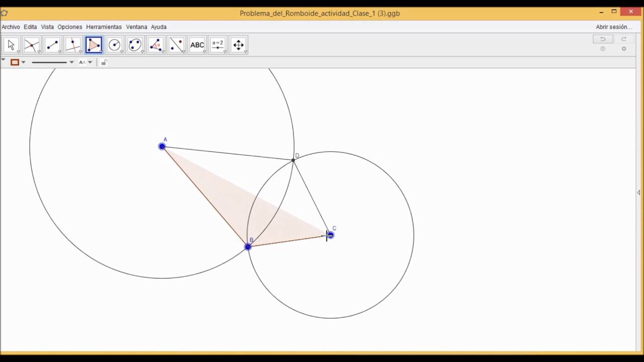This screenshot has width=644, height=362.
Task: Expand the Segment tool submenu arrow
Action: click(x=59, y=52)
